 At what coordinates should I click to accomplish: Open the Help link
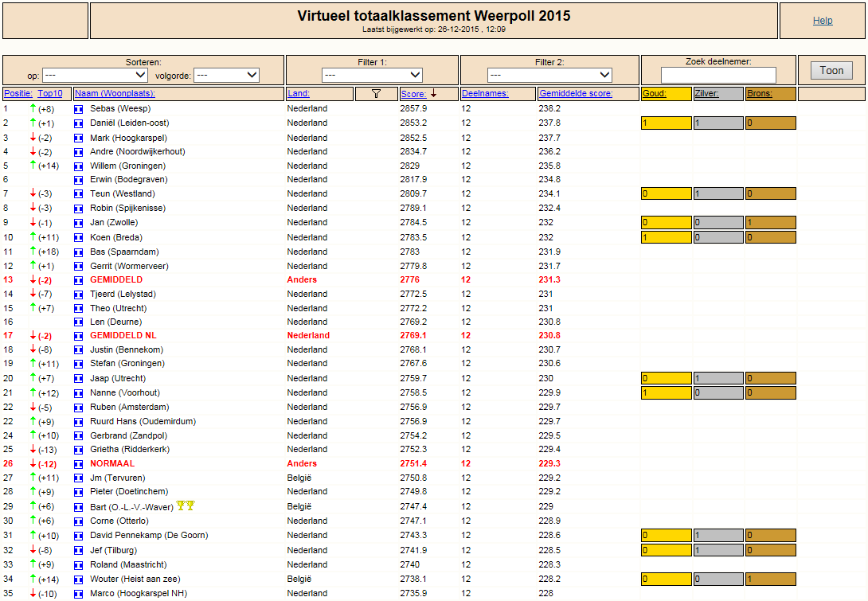click(x=823, y=21)
